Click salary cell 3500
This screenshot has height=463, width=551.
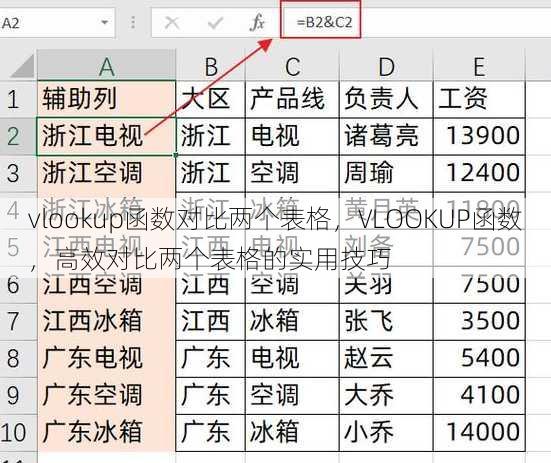click(x=479, y=321)
